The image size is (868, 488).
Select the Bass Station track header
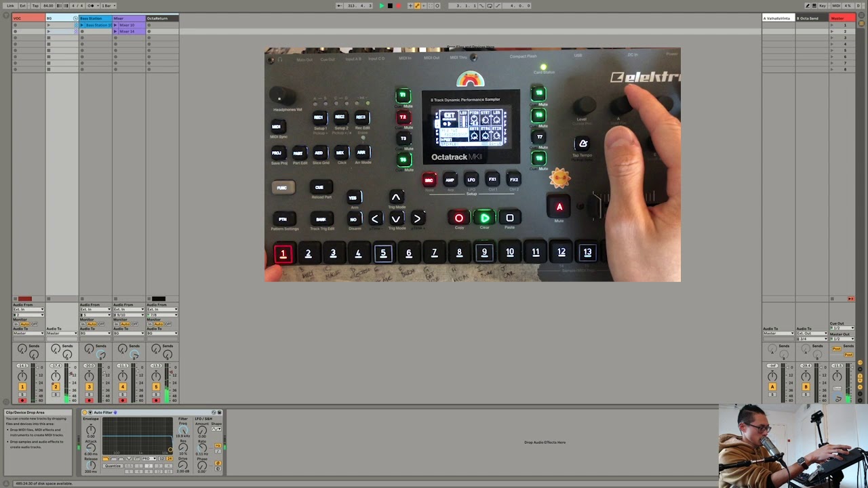pos(95,18)
